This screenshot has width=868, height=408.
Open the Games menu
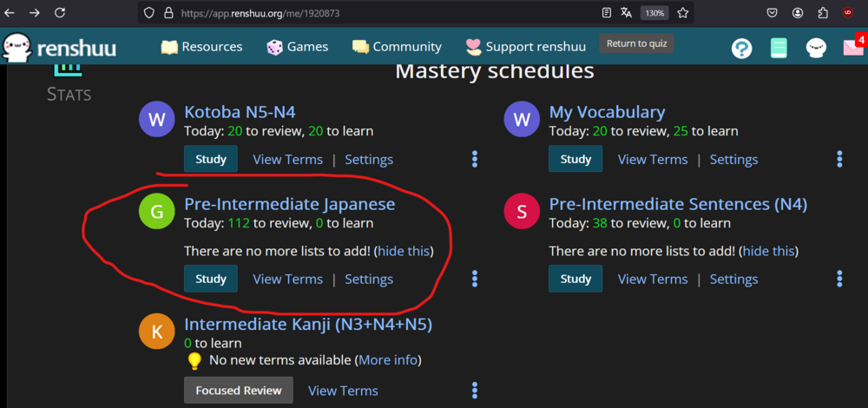tap(297, 47)
